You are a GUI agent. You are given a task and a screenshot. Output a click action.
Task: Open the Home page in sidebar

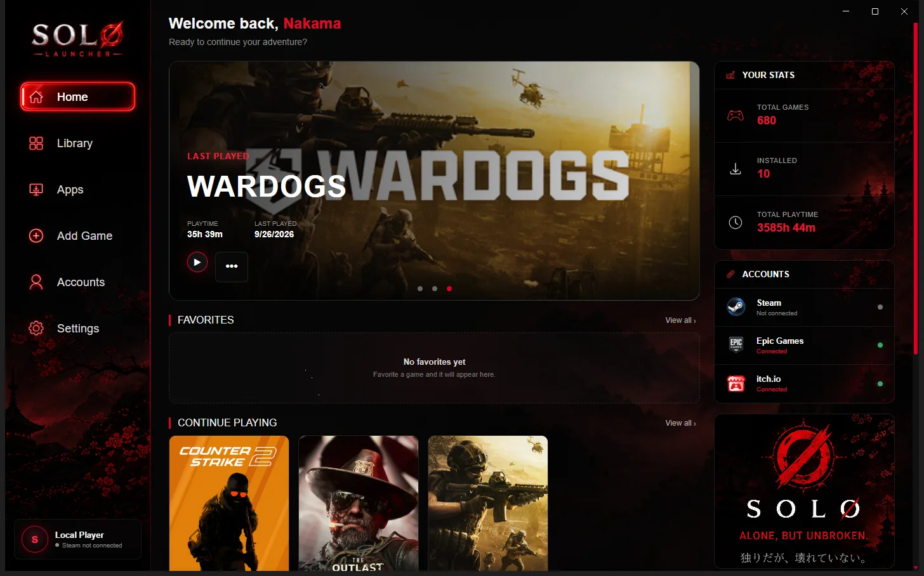pos(77,97)
